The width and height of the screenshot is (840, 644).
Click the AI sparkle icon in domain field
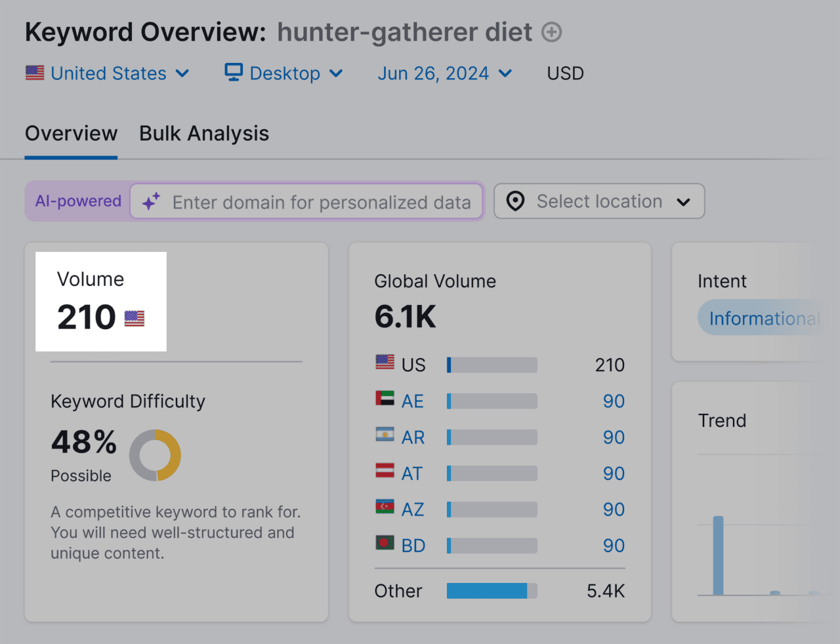152,201
